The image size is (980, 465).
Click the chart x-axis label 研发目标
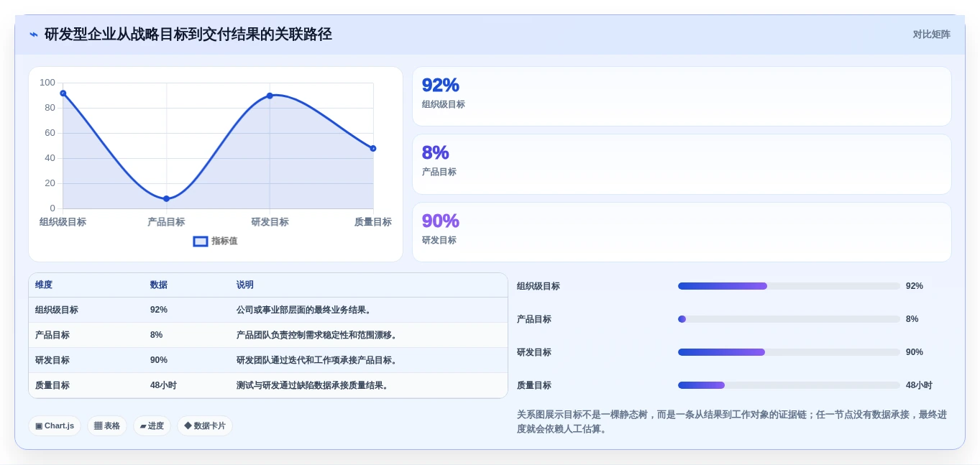pyautogui.click(x=270, y=222)
